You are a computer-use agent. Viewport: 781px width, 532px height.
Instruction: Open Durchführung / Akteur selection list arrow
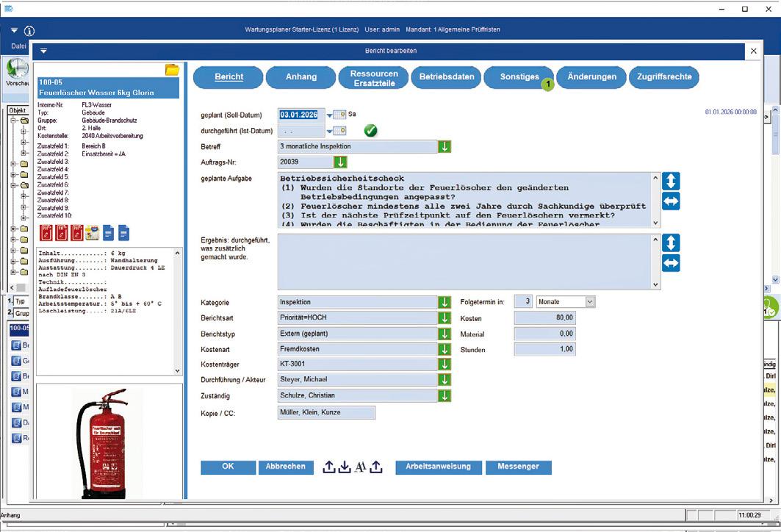(x=445, y=380)
